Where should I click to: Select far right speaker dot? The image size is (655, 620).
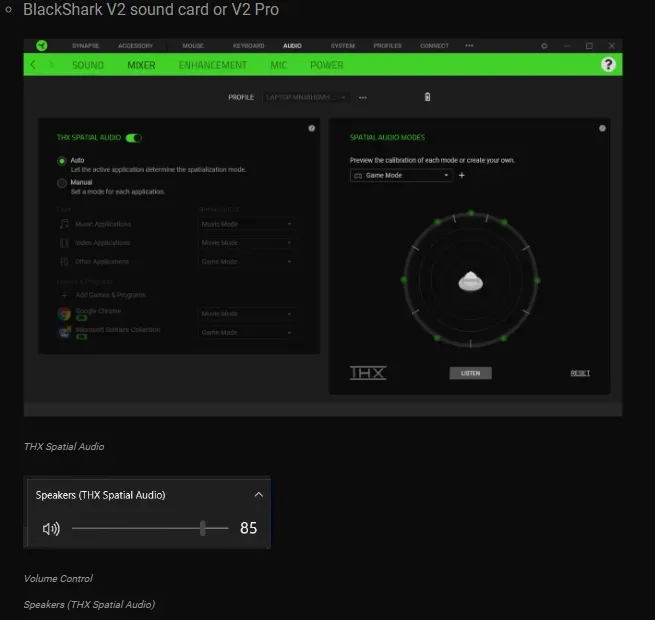[x=537, y=280]
